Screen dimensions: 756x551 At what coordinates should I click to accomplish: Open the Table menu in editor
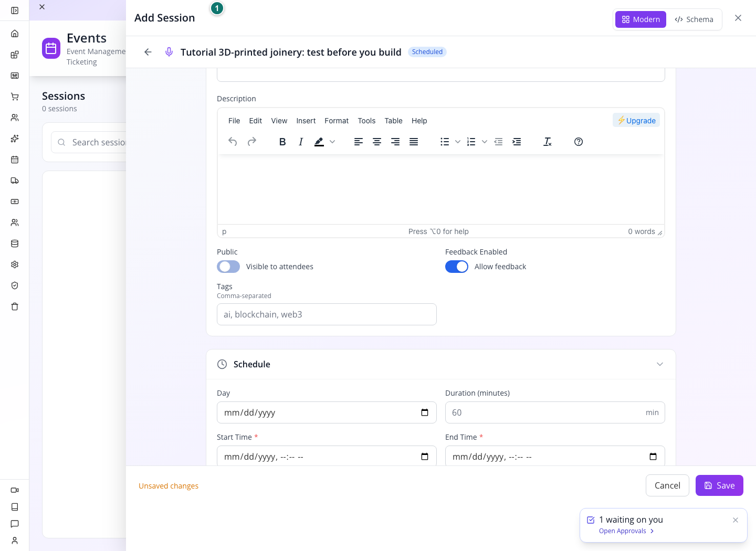click(x=394, y=121)
